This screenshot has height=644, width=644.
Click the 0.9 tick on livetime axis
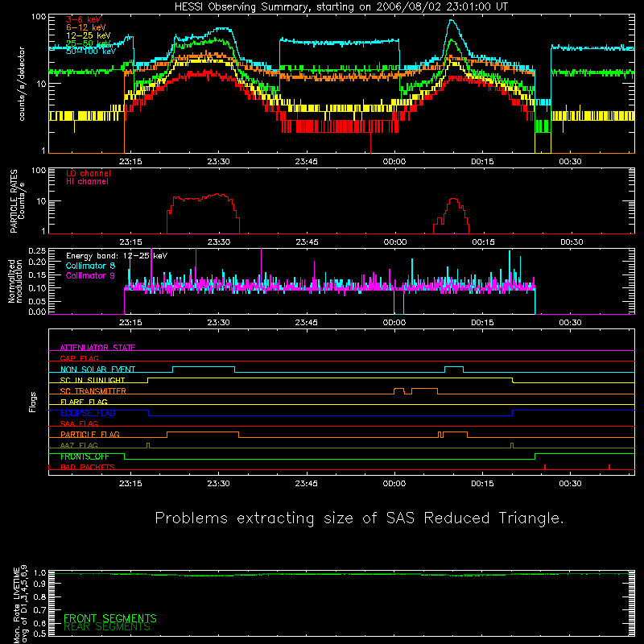[39, 584]
